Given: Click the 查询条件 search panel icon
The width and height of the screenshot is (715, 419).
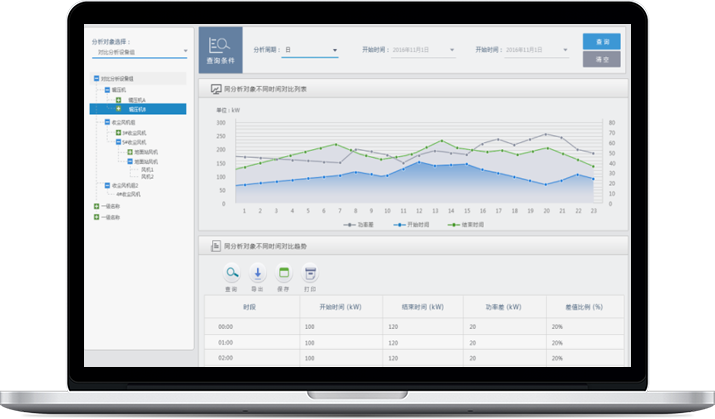Looking at the screenshot, I should click(217, 47).
